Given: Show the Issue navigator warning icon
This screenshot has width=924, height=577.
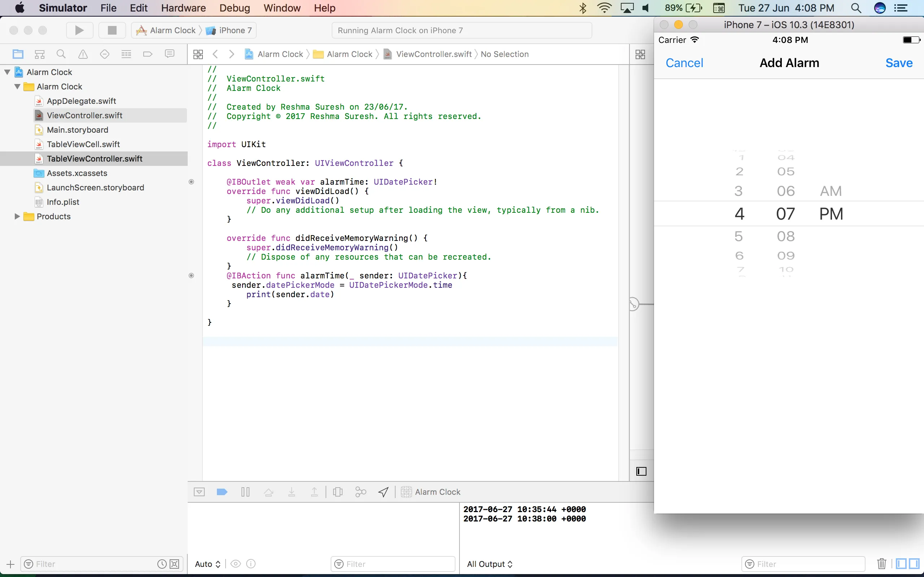Looking at the screenshot, I should coord(83,54).
